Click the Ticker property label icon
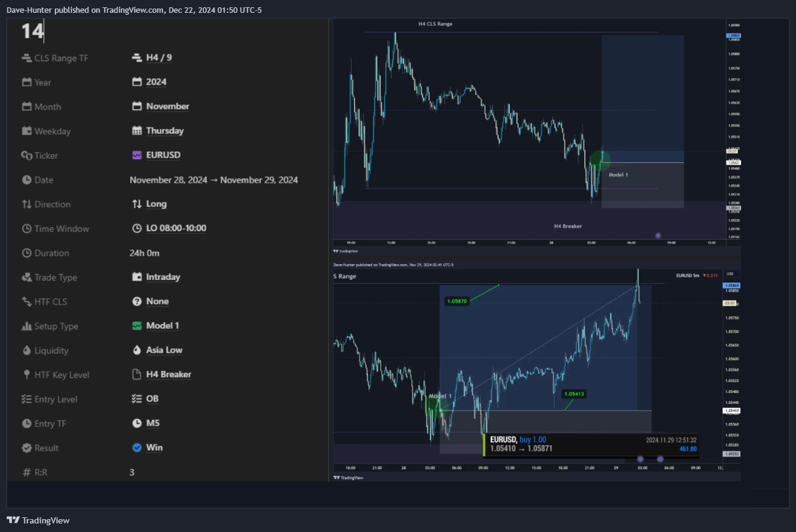Image resolution: width=796 pixels, height=532 pixels. pos(26,156)
